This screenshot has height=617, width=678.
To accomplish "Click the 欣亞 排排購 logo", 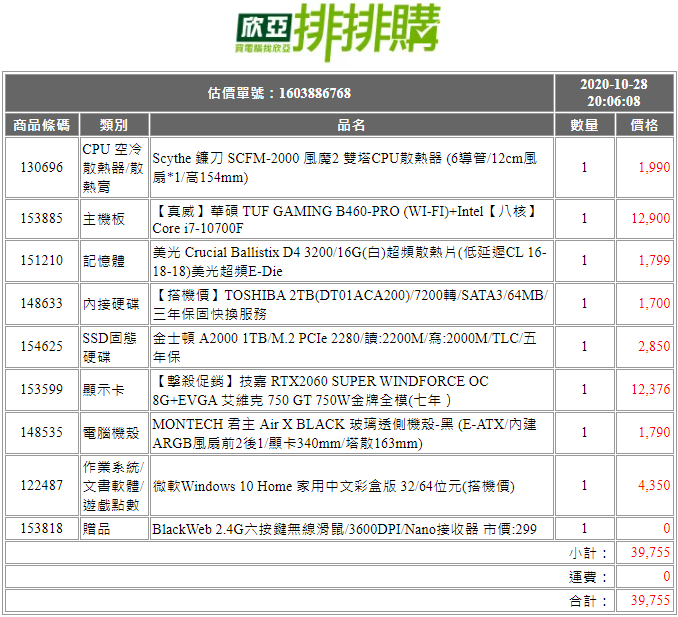I will [x=338, y=32].
